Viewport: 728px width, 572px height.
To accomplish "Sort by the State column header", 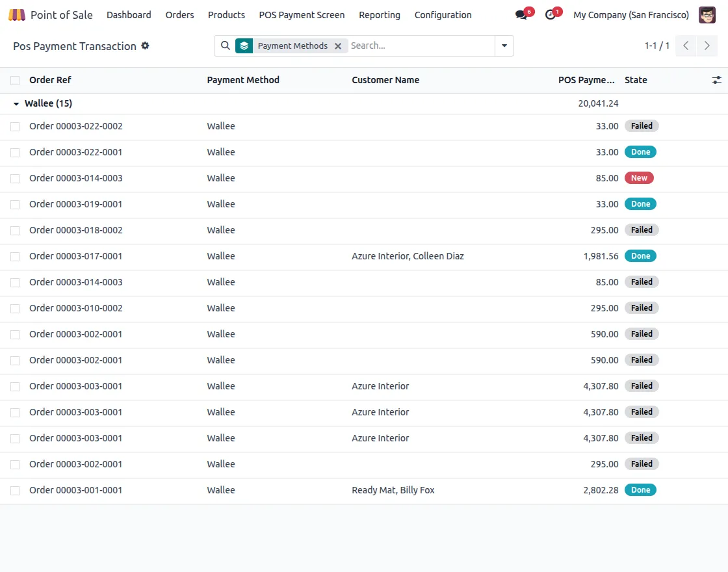I will [636, 80].
